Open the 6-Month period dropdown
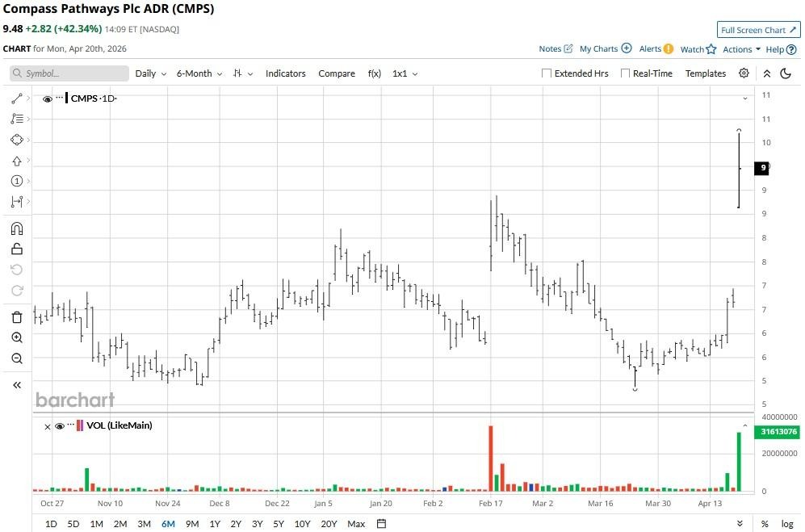The height and width of the screenshot is (532, 805). [x=199, y=73]
